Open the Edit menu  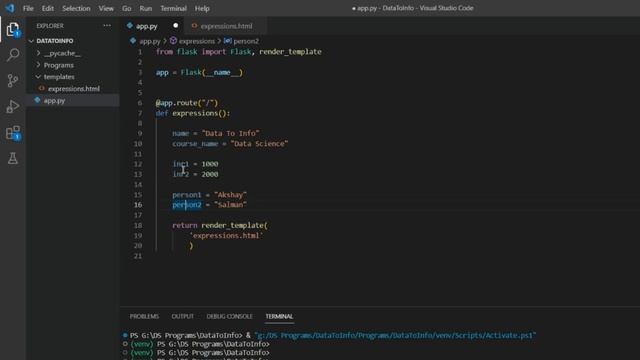coord(48,8)
